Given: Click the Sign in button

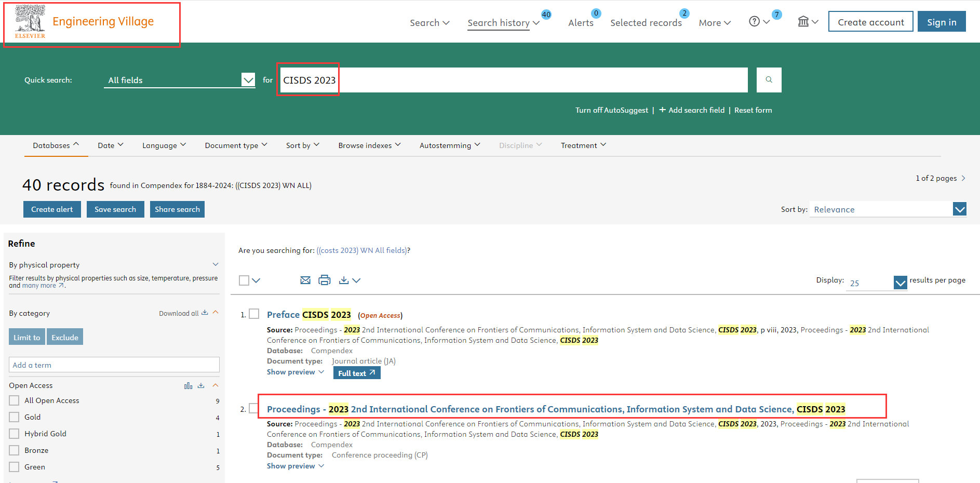Looking at the screenshot, I should (942, 22).
